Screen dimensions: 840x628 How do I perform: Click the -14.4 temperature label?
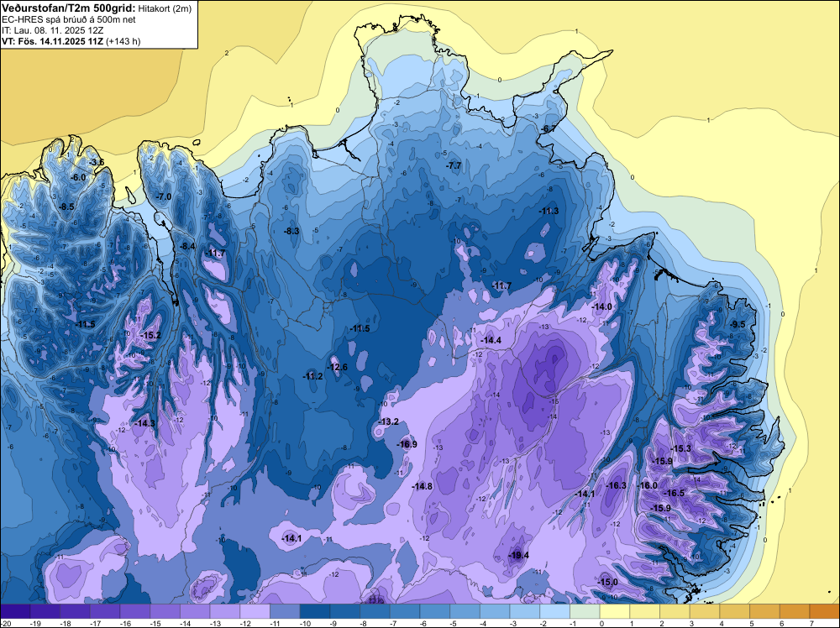(x=491, y=341)
